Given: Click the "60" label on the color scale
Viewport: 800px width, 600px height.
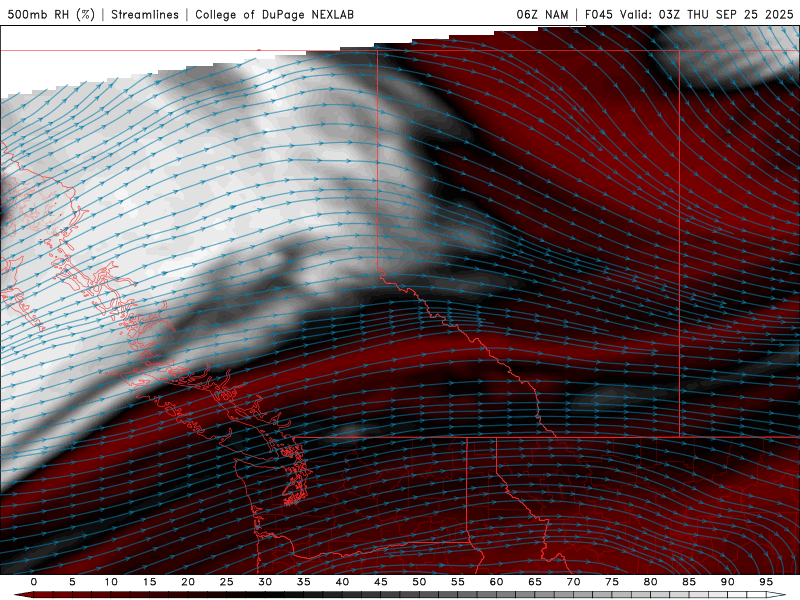Looking at the screenshot, I should click(x=496, y=582).
